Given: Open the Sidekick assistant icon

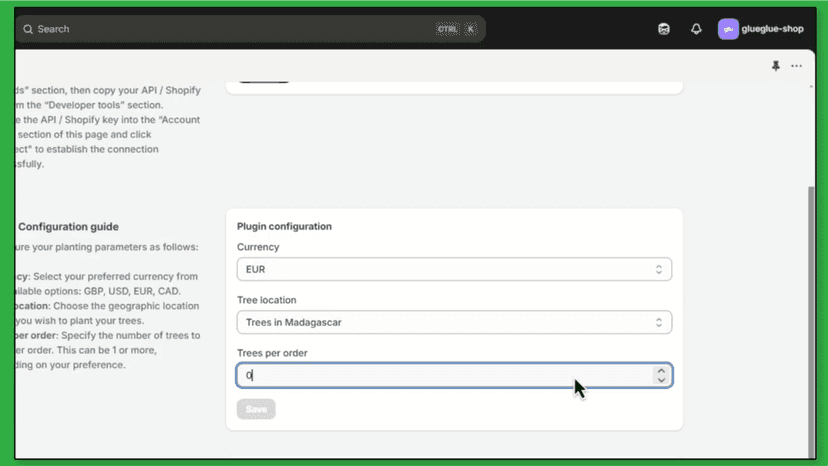Looking at the screenshot, I should pyautogui.click(x=664, y=29).
